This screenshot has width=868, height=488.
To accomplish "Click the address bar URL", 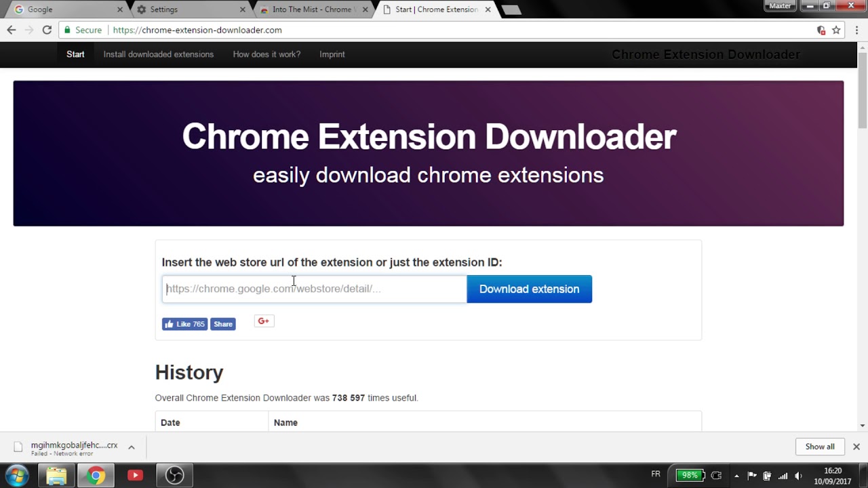I will tap(197, 30).
